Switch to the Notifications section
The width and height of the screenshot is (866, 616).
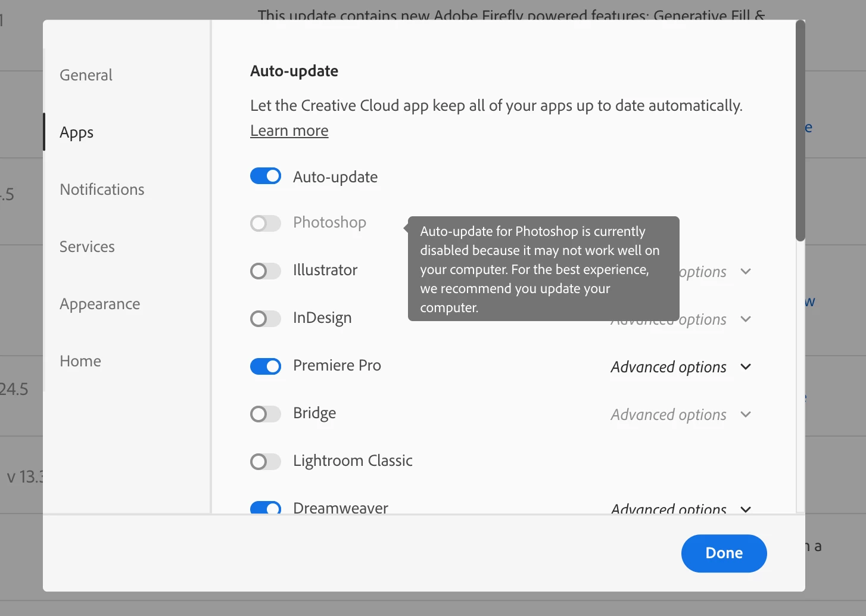point(102,189)
